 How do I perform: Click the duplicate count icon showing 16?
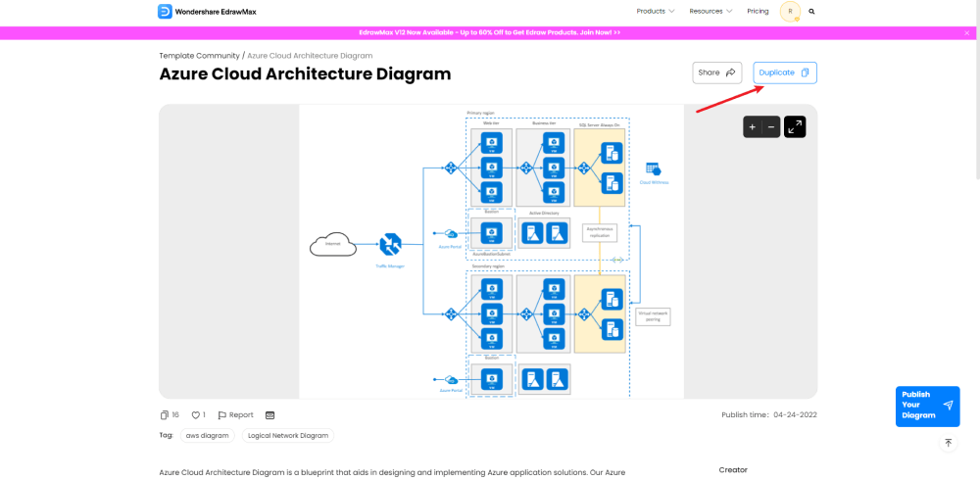click(x=165, y=414)
